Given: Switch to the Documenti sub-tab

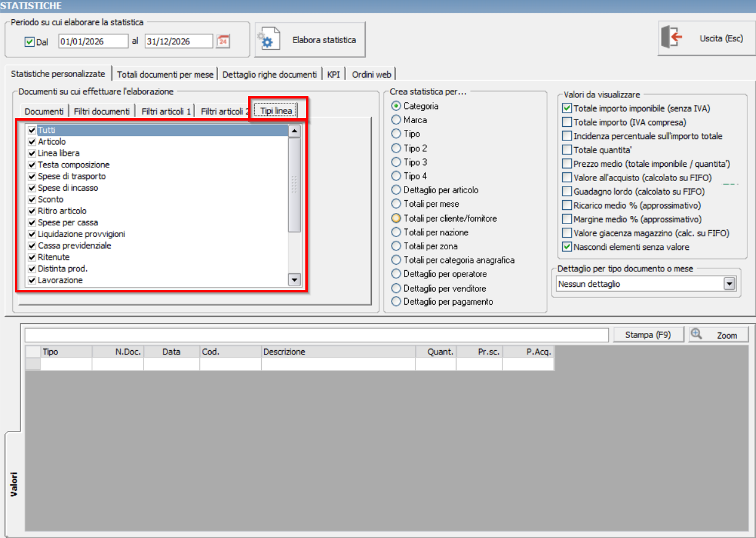Looking at the screenshot, I should click(44, 111).
